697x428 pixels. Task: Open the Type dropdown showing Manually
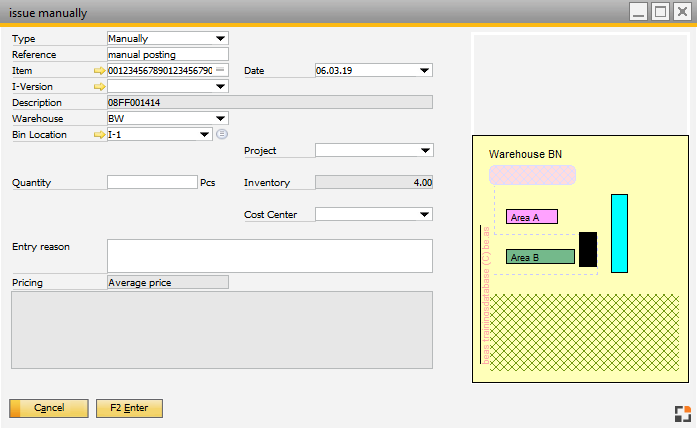pyautogui.click(x=220, y=38)
